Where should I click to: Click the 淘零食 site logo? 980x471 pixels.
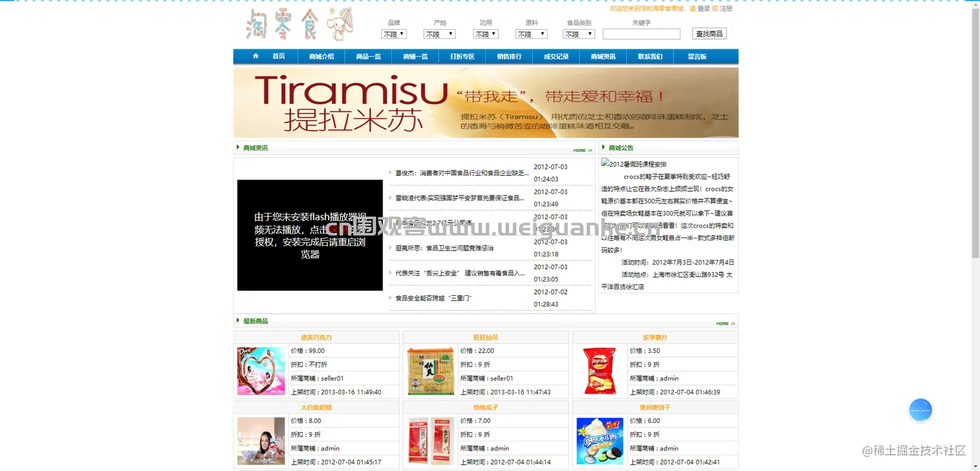[301, 25]
